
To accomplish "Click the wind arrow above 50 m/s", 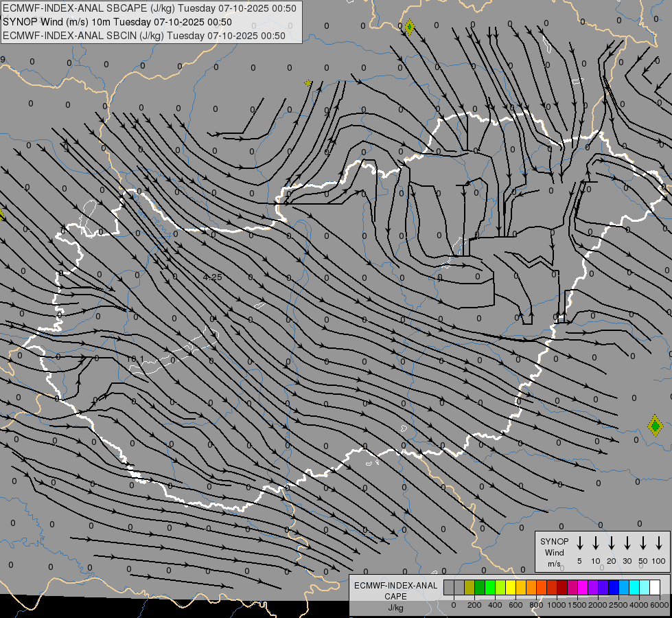I will pyautogui.click(x=643, y=543).
